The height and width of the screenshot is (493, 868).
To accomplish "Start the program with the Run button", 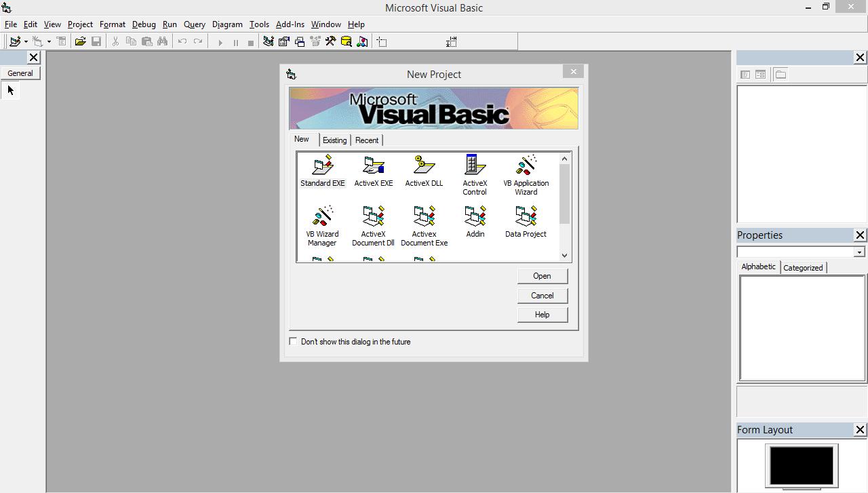I will (x=221, y=41).
